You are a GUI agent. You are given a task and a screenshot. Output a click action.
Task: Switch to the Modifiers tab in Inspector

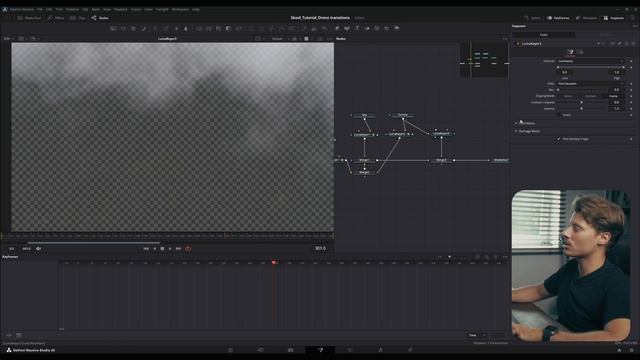pyautogui.click(x=607, y=35)
